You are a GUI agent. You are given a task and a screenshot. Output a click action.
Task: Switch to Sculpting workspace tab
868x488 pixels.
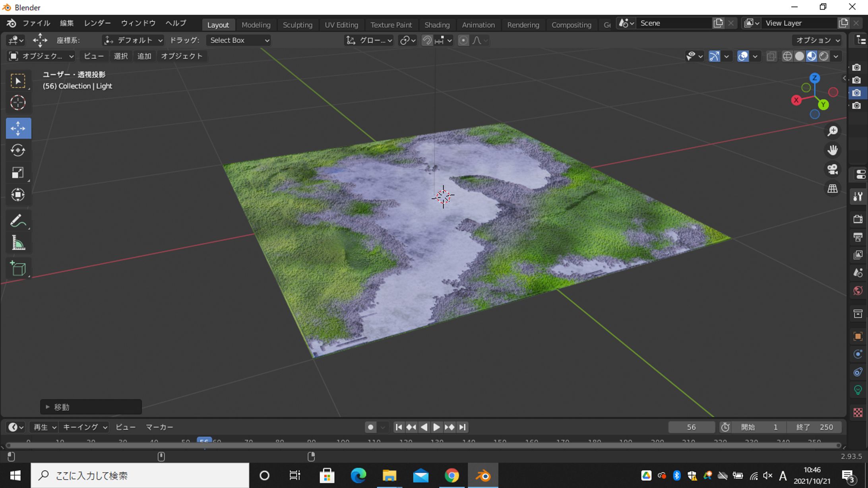click(x=298, y=25)
